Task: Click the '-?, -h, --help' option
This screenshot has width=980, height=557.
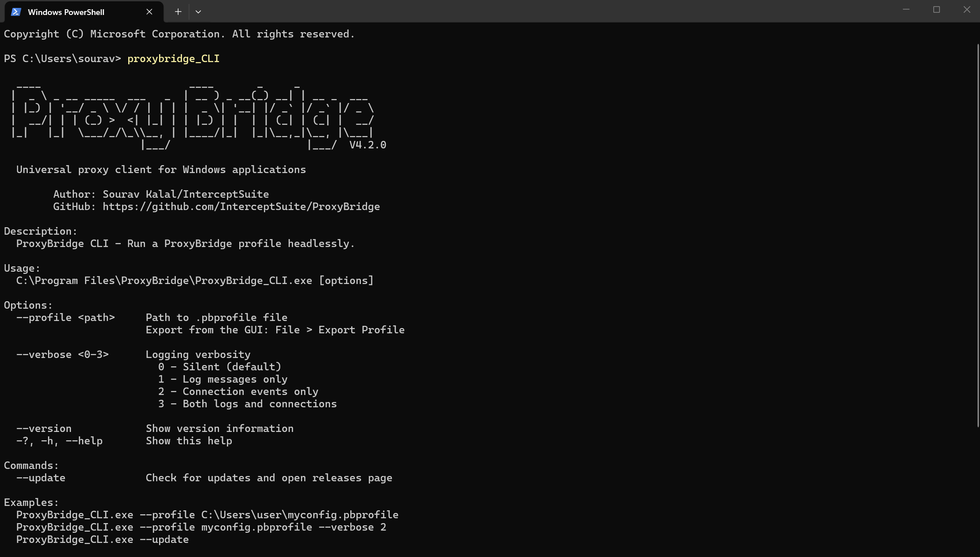Action: (x=59, y=441)
